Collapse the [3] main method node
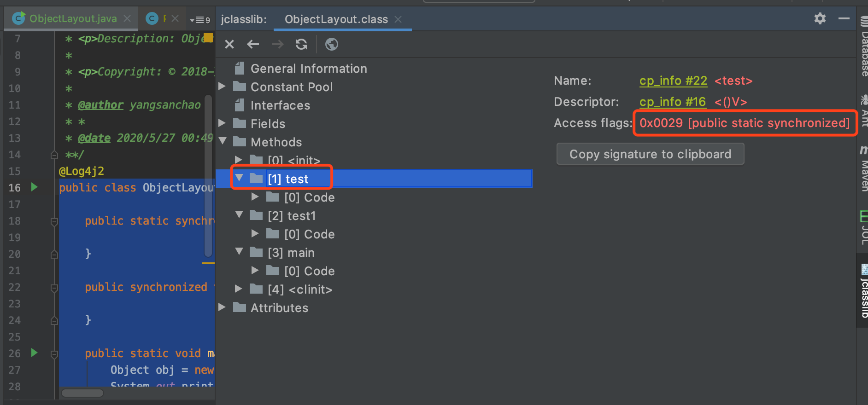This screenshot has width=868, height=405. [x=239, y=252]
